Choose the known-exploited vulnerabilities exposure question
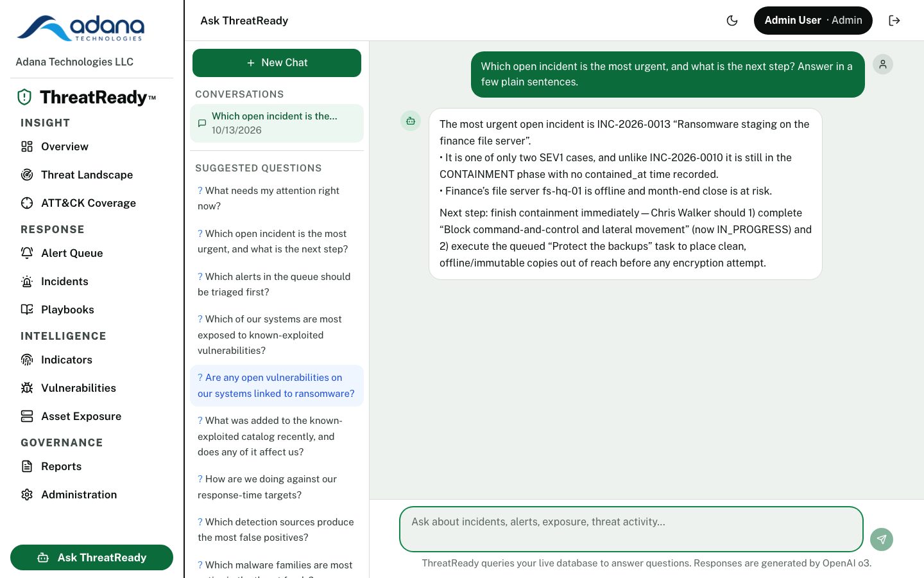Screen dimensions: 924x578 pyautogui.click(x=277, y=335)
